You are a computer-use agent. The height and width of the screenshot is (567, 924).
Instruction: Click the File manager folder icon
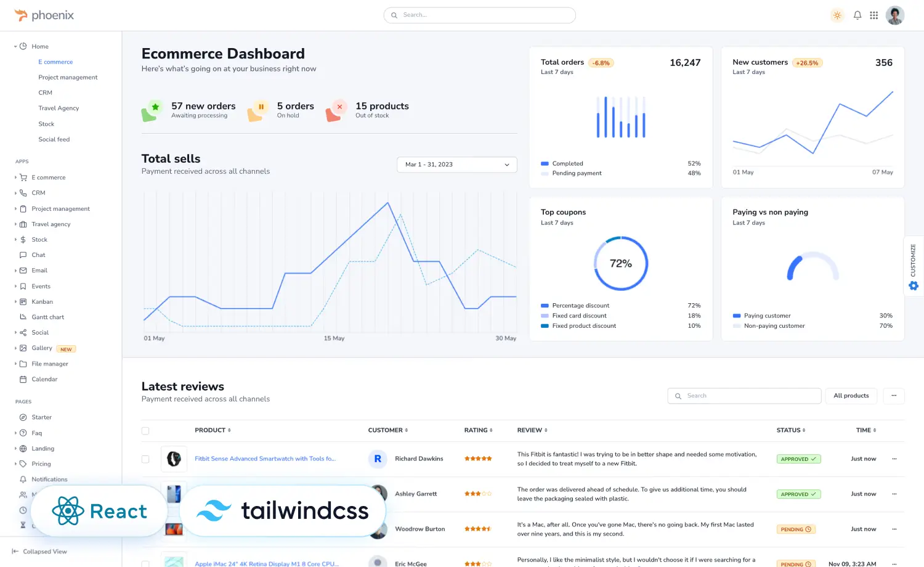tap(23, 364)
